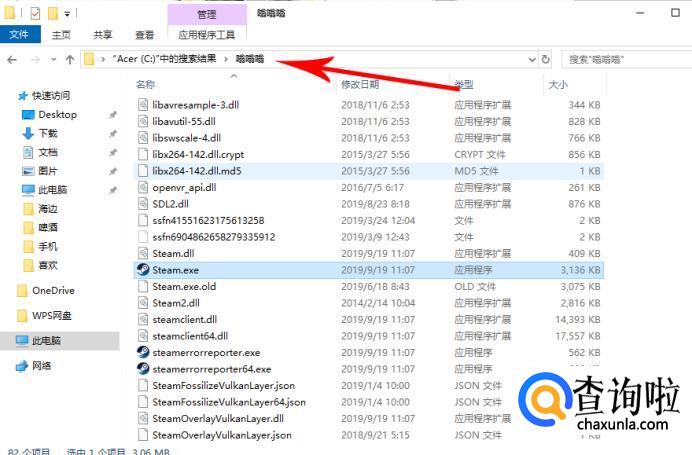
Task: Click CRYPT 文件 type cell
Action: (480, 154)
